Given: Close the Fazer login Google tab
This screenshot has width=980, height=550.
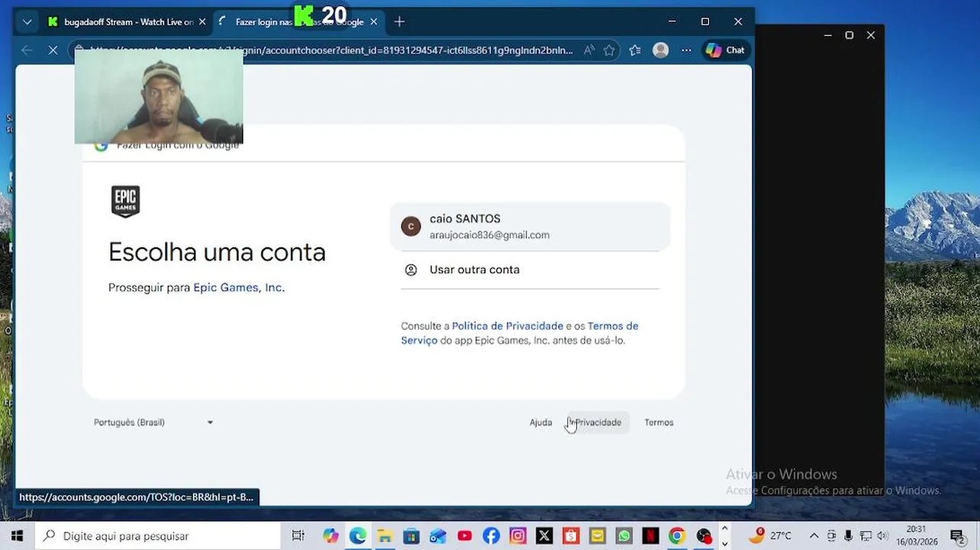Looking at the screenshot, I should (x=374, y=22).
